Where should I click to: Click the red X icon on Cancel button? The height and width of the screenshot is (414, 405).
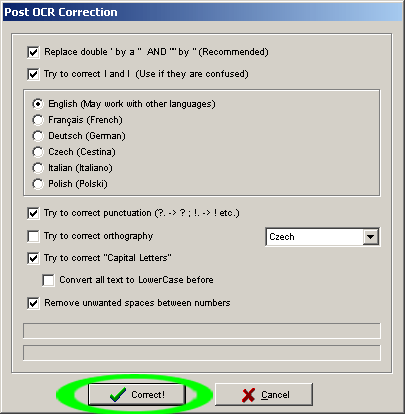248,395
